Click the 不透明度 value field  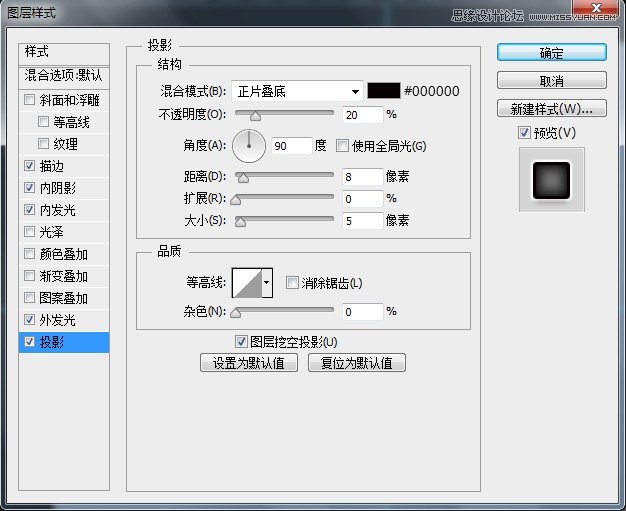tap(363, 115)
